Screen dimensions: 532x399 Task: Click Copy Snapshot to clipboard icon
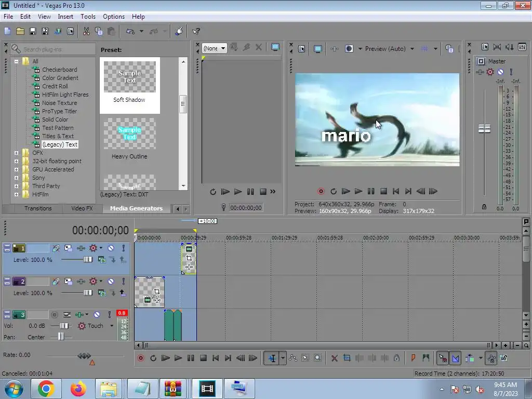coord(449,49)
